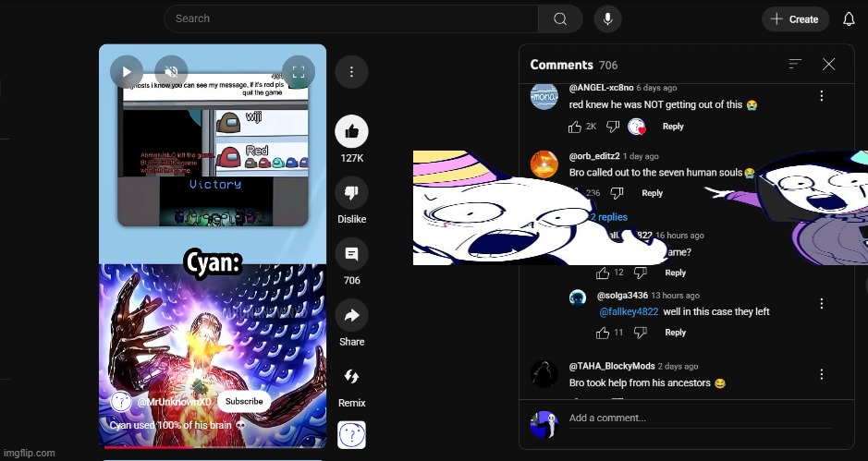Image resolution: width=868 pixels, height=461 pixels.
Task: Subscribe to MrUnknownXD
Action: click(x=244, y=401)
